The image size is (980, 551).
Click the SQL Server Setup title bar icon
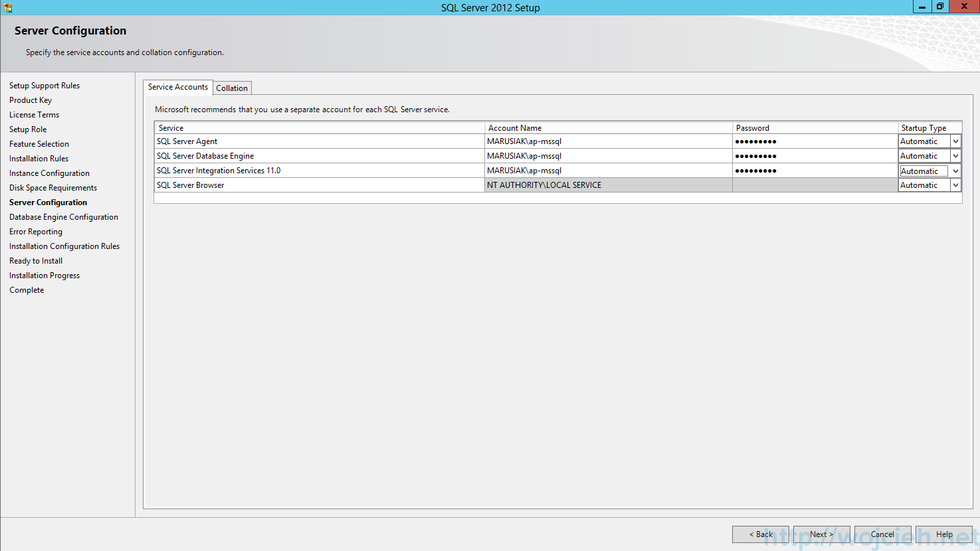pyautogui.click(x=7, y=7)
